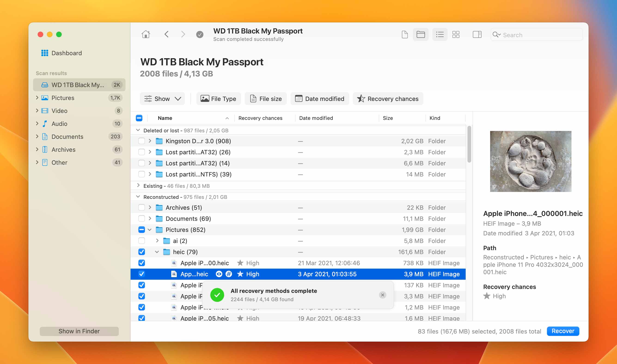Click the Recover button
Image resolution: width=617 pixels, height=364 pixels.
563,331
